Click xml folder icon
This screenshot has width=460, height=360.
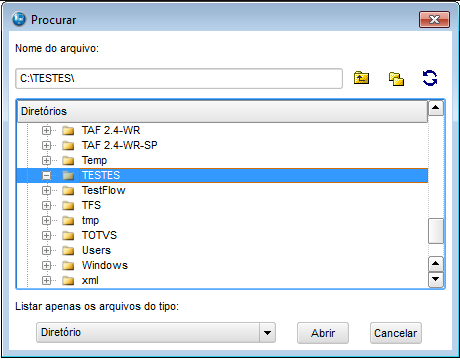(x=68, y=280)
